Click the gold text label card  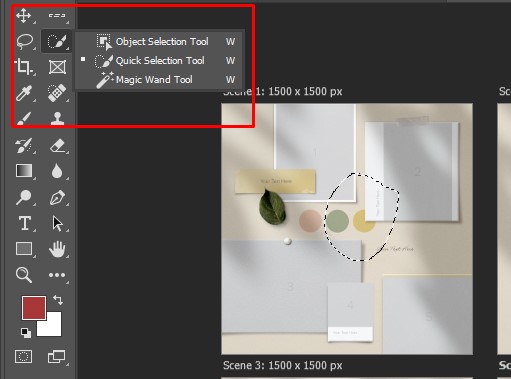275,181
